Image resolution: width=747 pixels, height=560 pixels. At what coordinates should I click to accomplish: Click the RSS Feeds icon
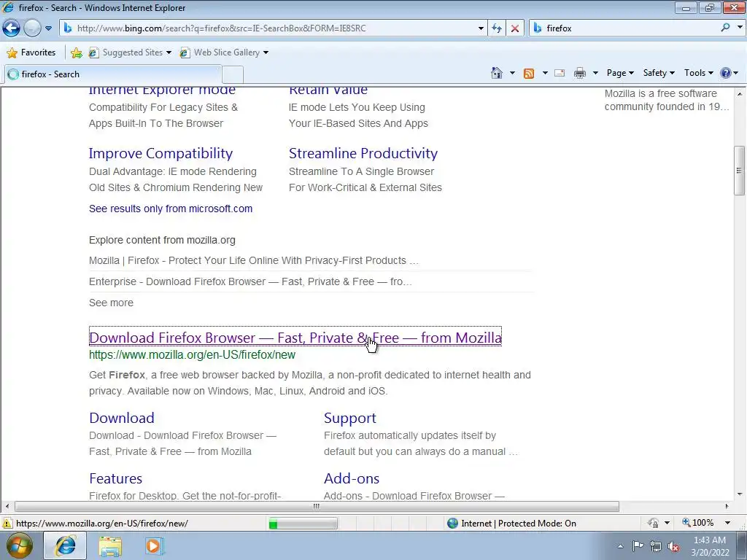point(529,74)
